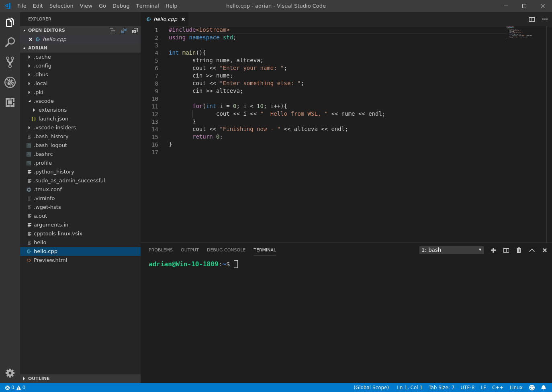Image resolution: width=552 pixels, height=392 pixels.
Task: Split the terminal pane
Action: pos(506,250)
